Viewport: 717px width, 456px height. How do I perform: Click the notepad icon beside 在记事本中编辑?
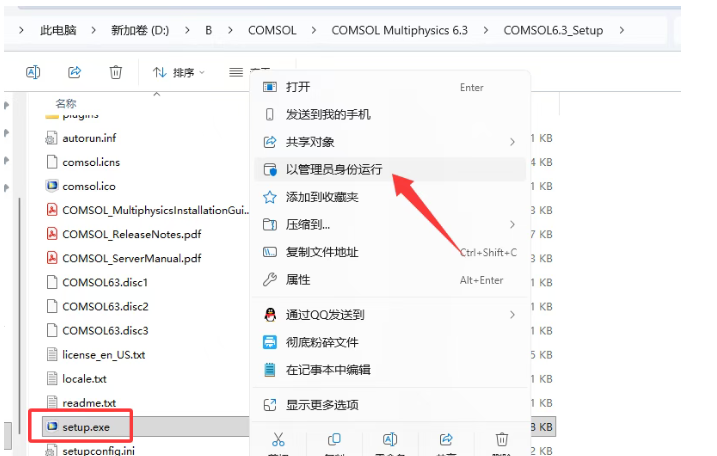click(x=270, y=370)
